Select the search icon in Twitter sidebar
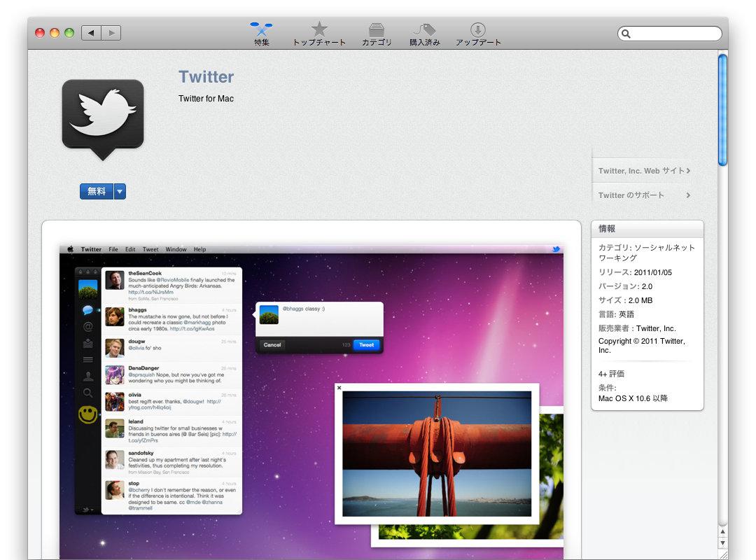This screenshot has width=756, height=560. coord(87,393)
